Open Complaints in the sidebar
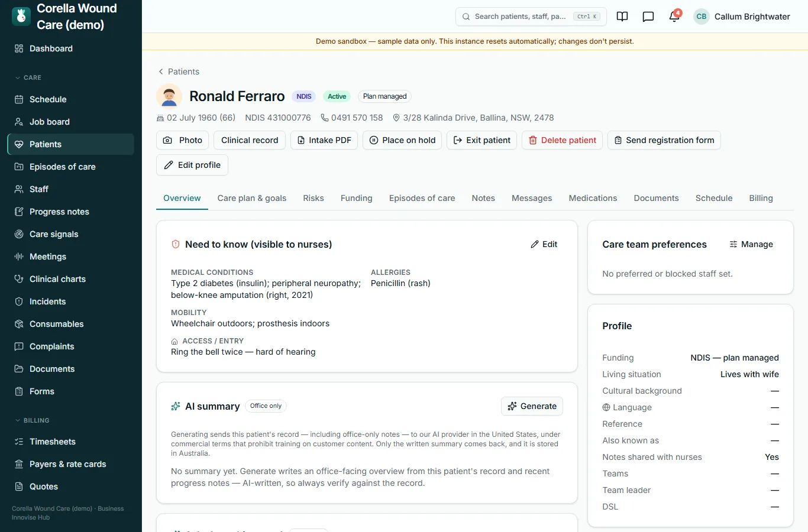Viewport: 808px width, 532px height. click(x=70, y=346)
